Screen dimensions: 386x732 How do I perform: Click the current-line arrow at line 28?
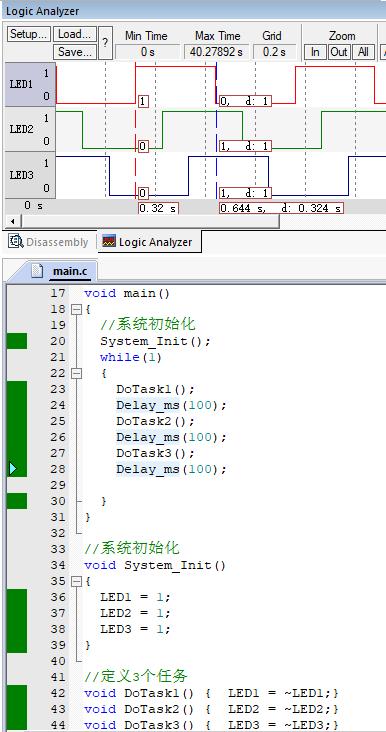point(13,469)
